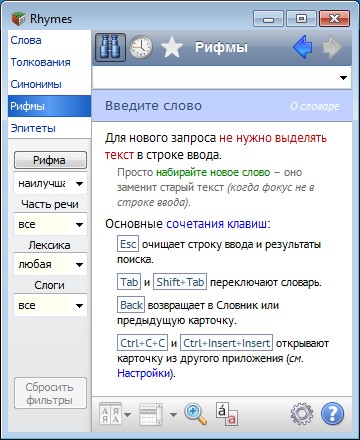Screen dimensions: 360x440
Task: Go forward with the gray right arrow
Action: [332, 47]
